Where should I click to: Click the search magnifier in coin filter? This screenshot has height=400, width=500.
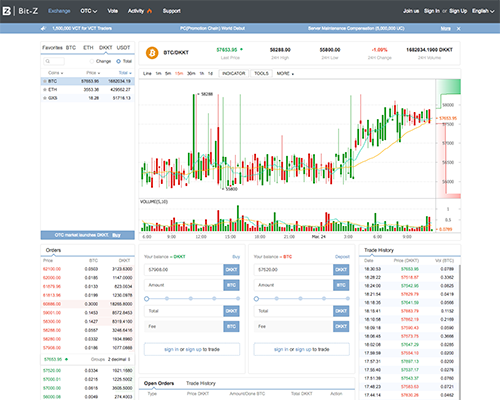[48, 61]
